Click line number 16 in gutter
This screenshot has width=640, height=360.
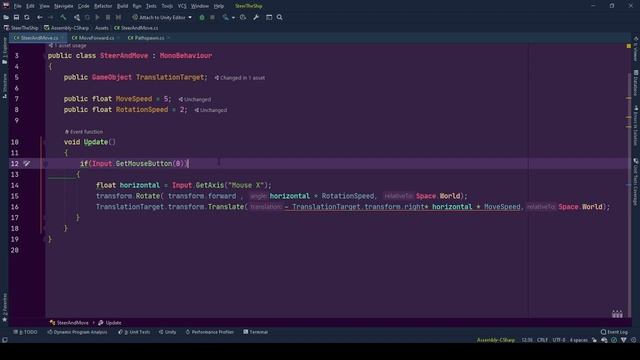pos(15,207)
